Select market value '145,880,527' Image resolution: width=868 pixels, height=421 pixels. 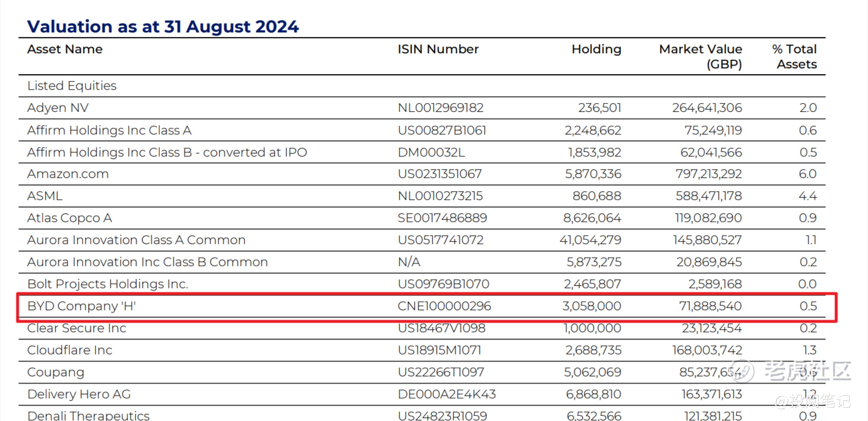click(708, 240)
